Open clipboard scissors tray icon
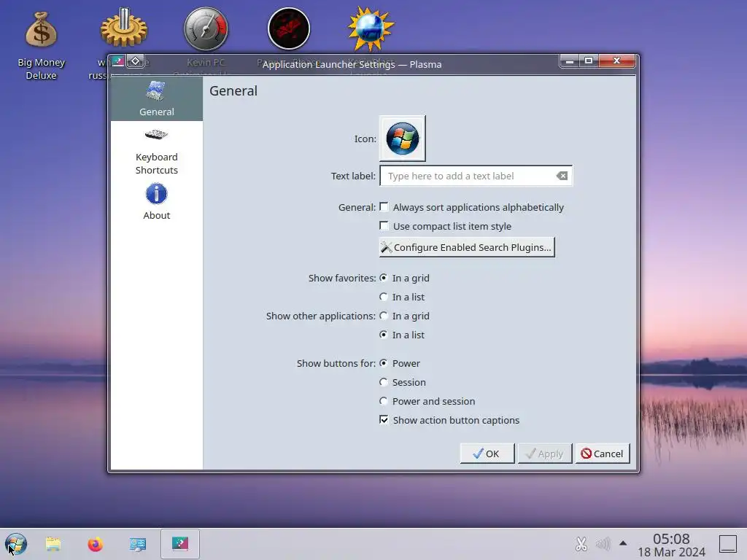 pos(581,544)
